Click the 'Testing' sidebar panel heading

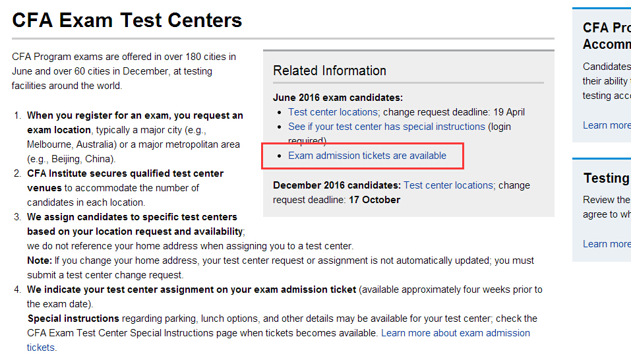(606, 179)
